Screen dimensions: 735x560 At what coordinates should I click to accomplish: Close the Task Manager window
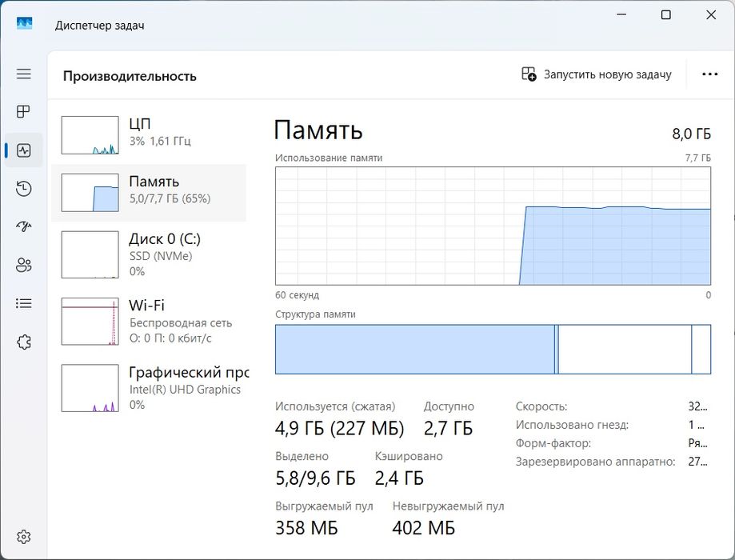[x=711, y=14]
